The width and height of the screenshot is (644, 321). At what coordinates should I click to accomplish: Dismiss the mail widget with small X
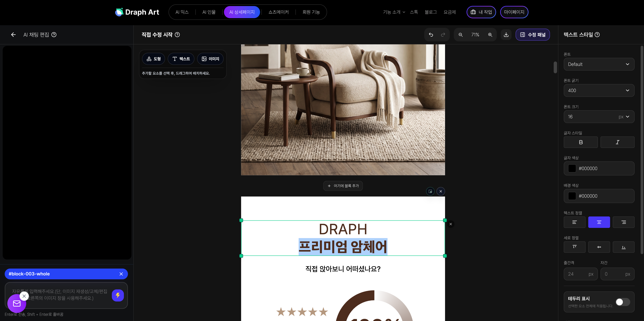[24, 296]
